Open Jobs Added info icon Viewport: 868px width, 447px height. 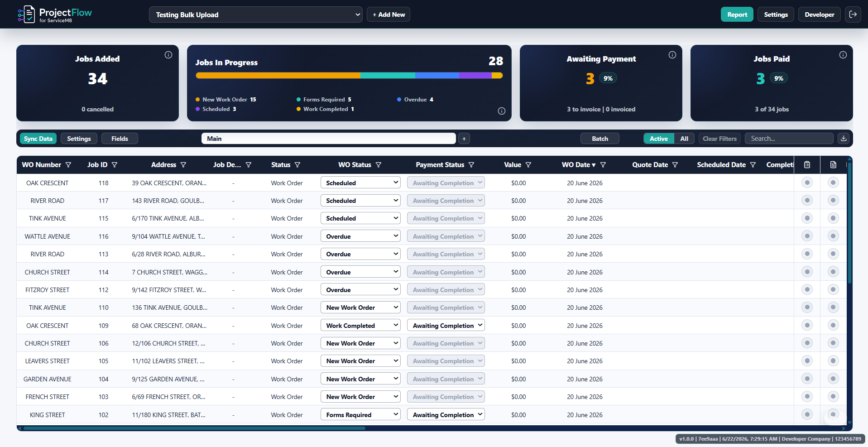[x=168, y=55]
